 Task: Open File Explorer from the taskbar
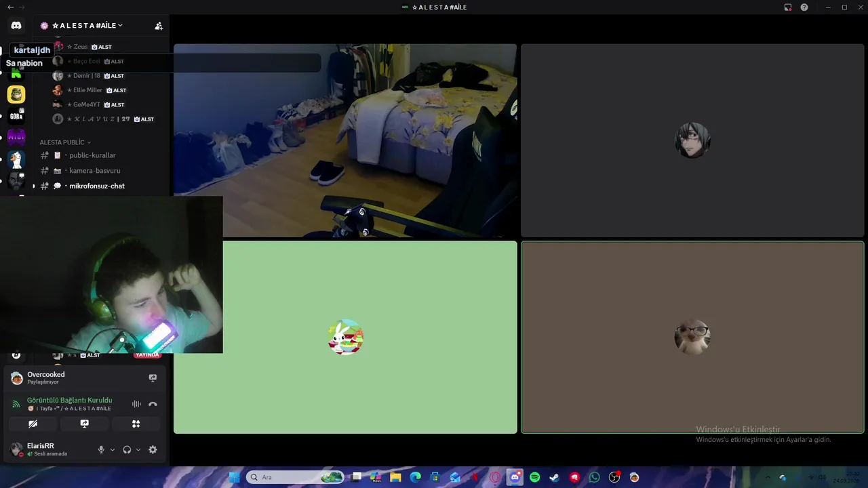396,477
